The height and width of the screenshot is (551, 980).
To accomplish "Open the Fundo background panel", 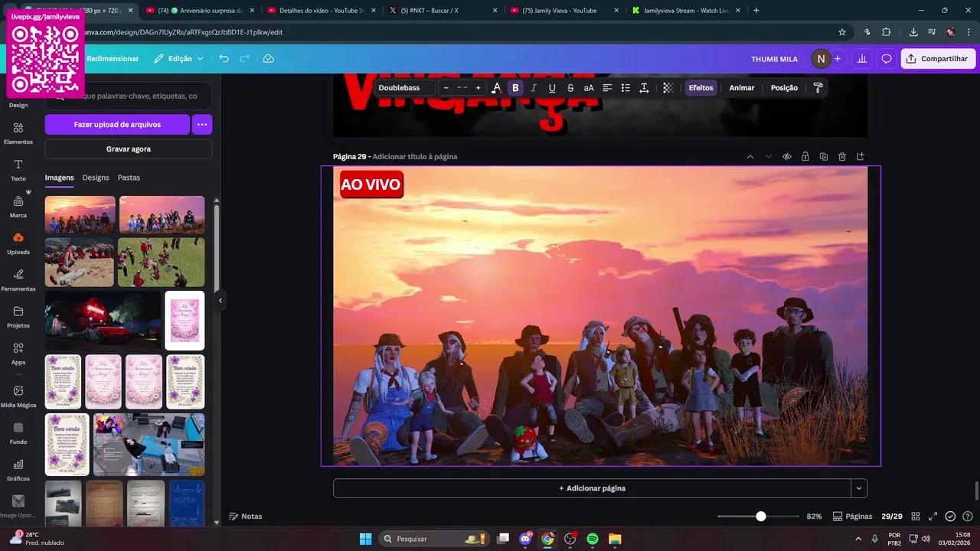I will coord(18,433).
